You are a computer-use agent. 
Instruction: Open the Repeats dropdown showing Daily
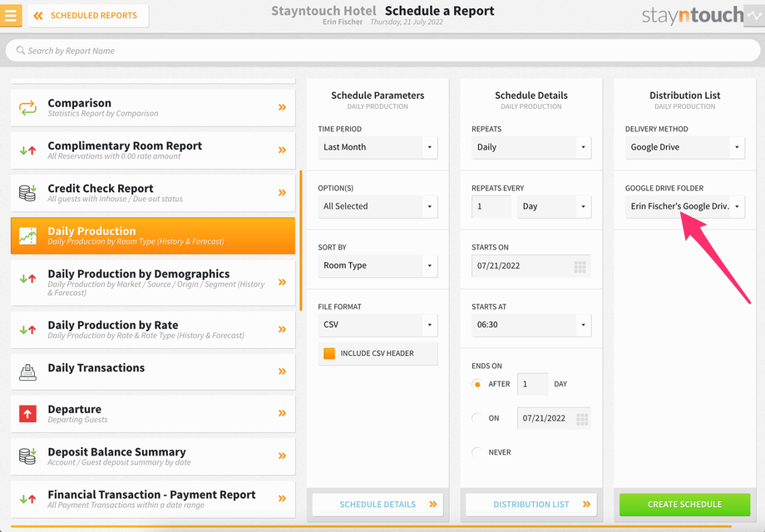[x=531, y=147]
